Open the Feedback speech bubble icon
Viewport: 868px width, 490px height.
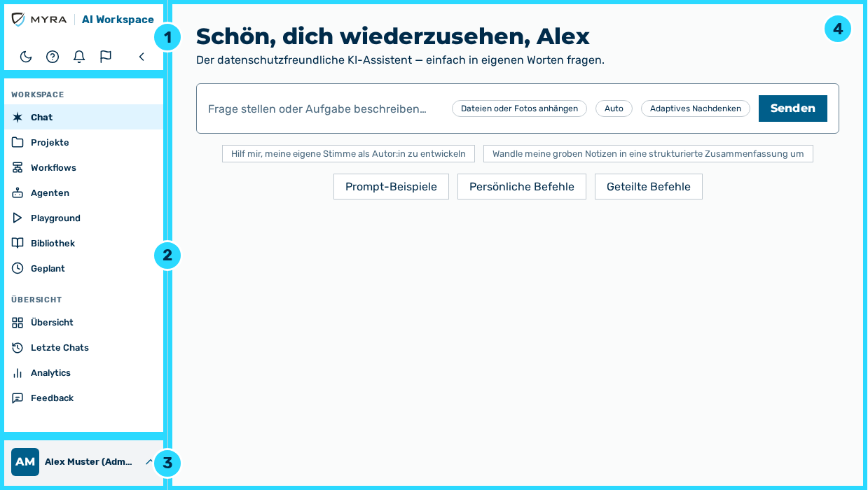pyautogui.click(x=18, y=398)
